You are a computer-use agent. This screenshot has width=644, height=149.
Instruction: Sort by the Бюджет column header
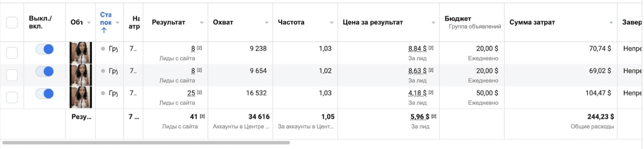pos(458,18)
